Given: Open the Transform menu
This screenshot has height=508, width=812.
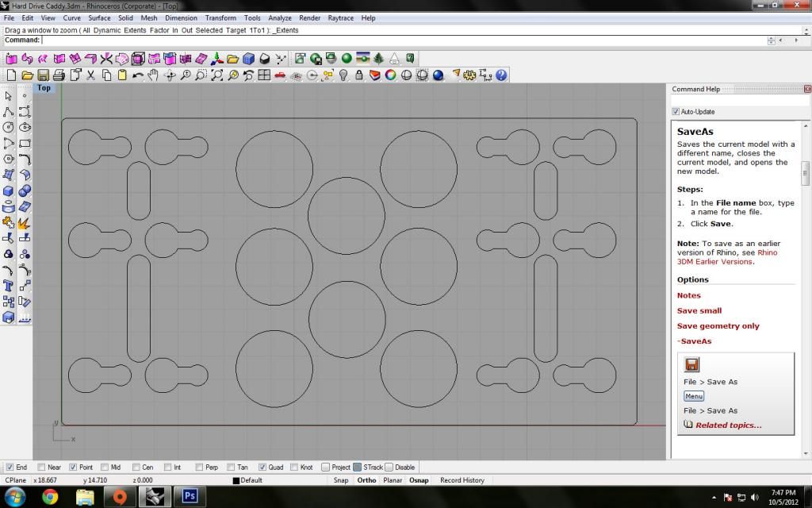Looking at the screenshot, I should tap(220, 17).
